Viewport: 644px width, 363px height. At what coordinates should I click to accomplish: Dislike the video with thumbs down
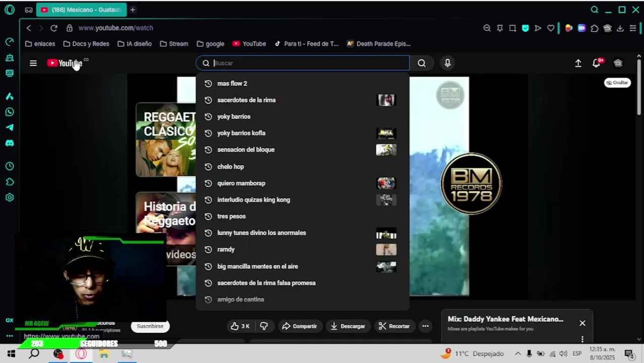tap(264, 326)
